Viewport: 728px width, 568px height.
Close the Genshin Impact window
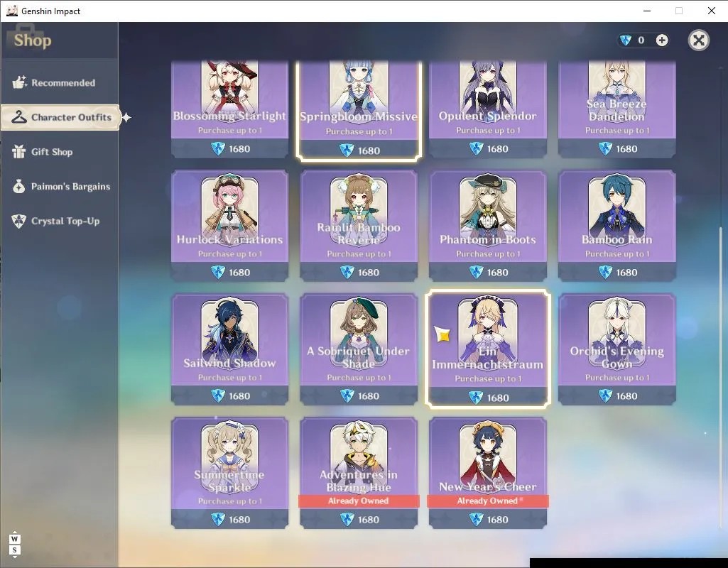711,11
